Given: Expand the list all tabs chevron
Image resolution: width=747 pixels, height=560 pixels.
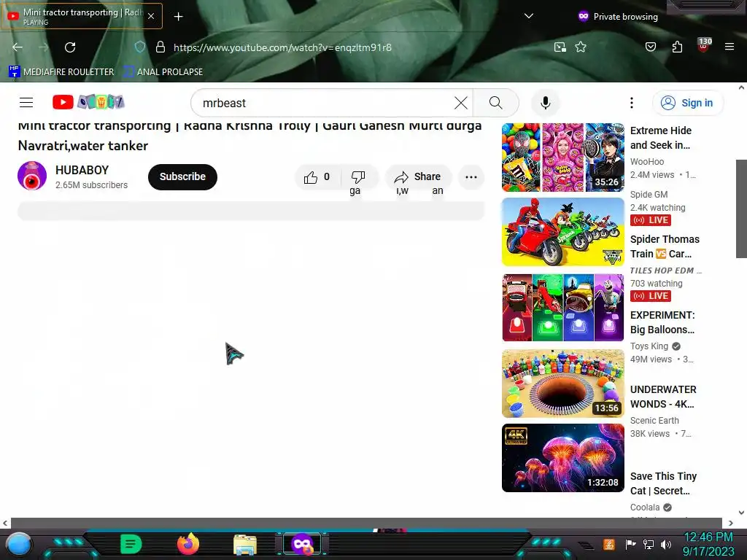Looking at the screenshot, I should pyautogui.click(x=528, y=16).
